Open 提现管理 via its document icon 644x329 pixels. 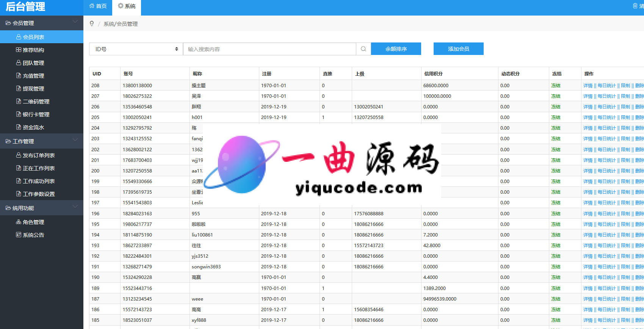18,89
